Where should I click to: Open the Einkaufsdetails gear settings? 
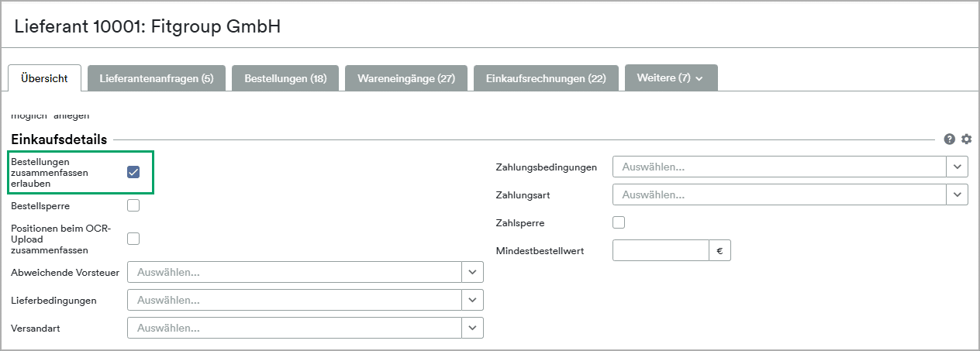tap(966, 139)
